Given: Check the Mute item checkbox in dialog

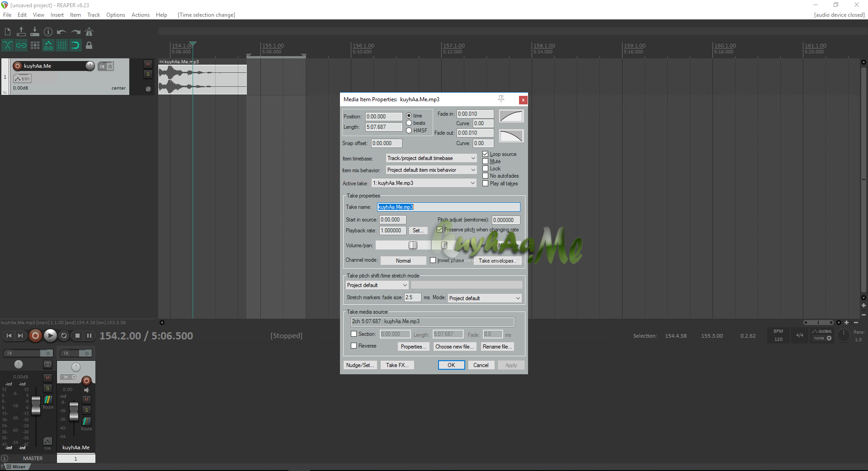Looking at the screenshot, I should (x=485, y=161).
